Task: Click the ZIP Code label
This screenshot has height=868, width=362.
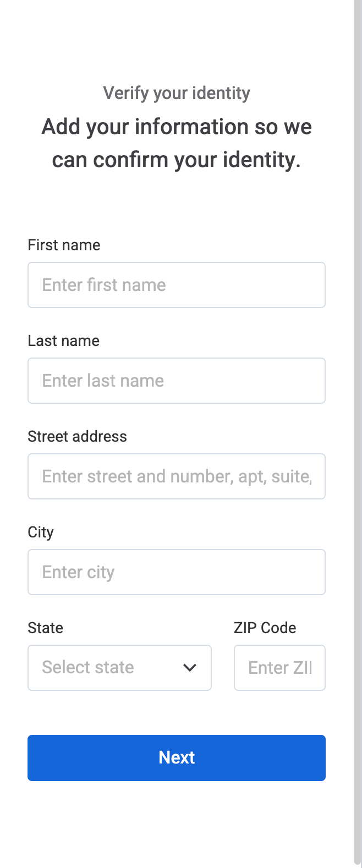Action: (265, 628)
